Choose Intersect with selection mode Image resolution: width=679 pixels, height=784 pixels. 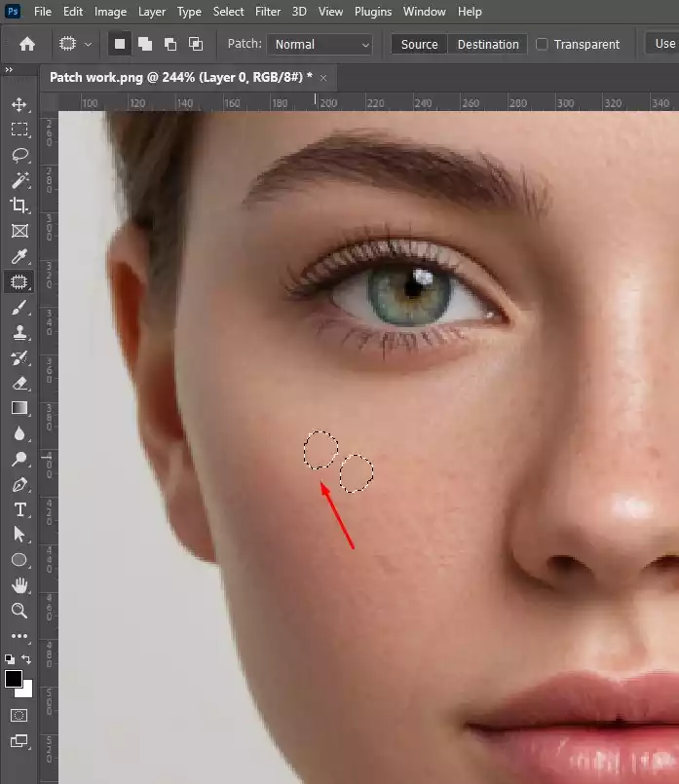196,45
